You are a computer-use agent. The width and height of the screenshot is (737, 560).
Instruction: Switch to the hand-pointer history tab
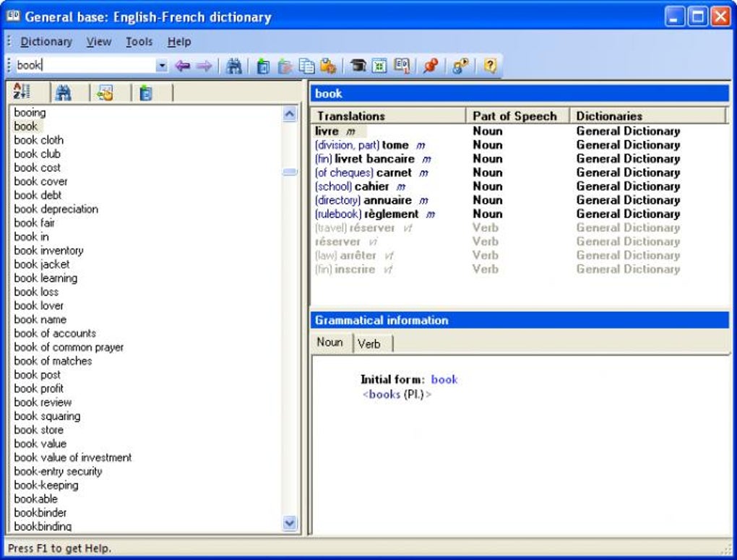pyautogui.click(x=105, y=92)
